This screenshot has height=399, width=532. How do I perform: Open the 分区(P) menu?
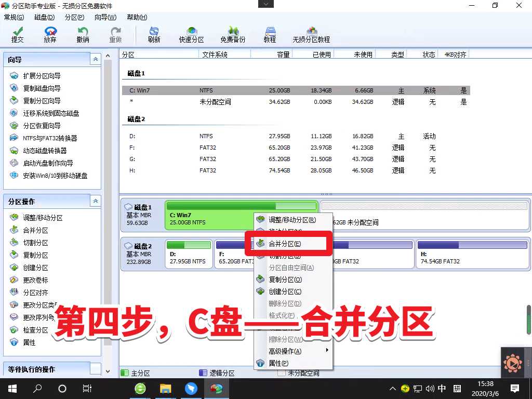[74, 17]
